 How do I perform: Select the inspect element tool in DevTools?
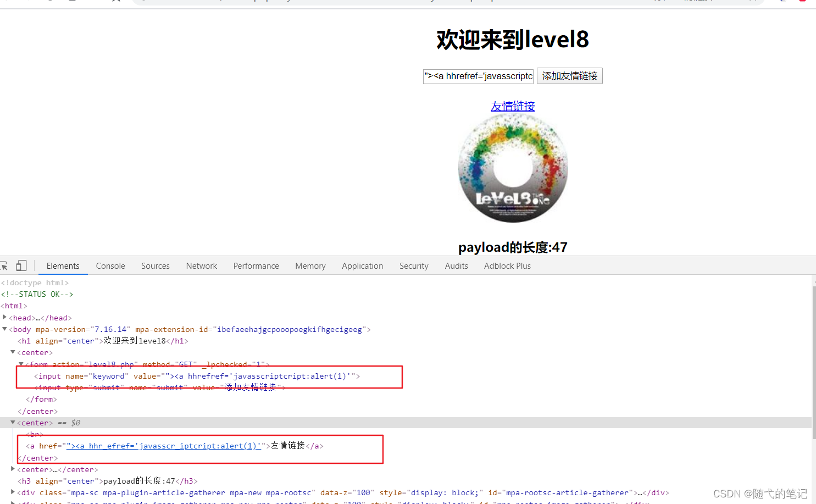[5, 265]
